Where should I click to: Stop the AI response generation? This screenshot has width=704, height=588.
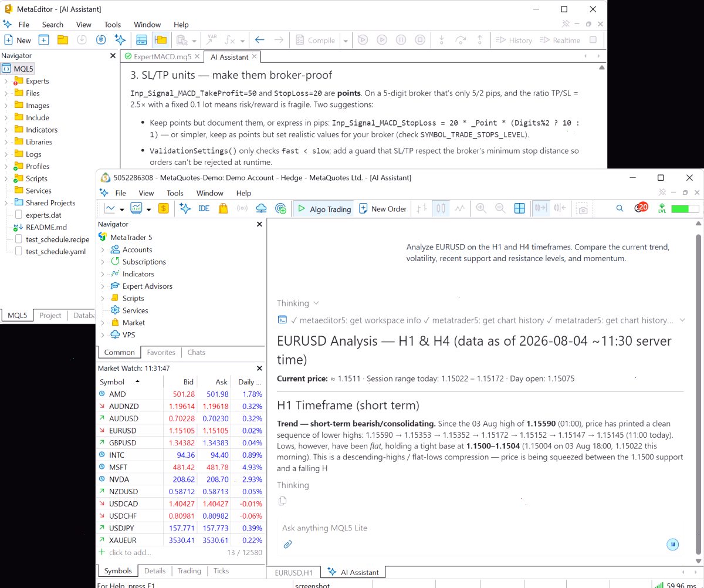673,545
